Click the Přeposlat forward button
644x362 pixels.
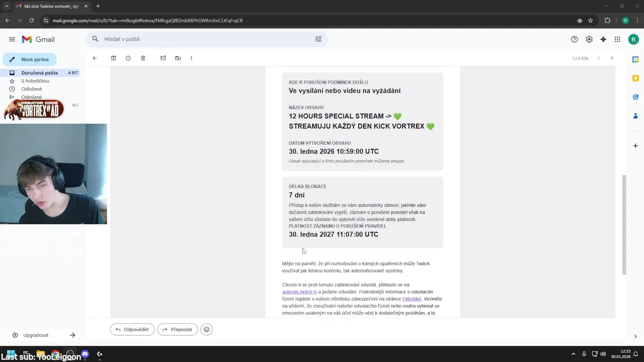pos(178,329)
